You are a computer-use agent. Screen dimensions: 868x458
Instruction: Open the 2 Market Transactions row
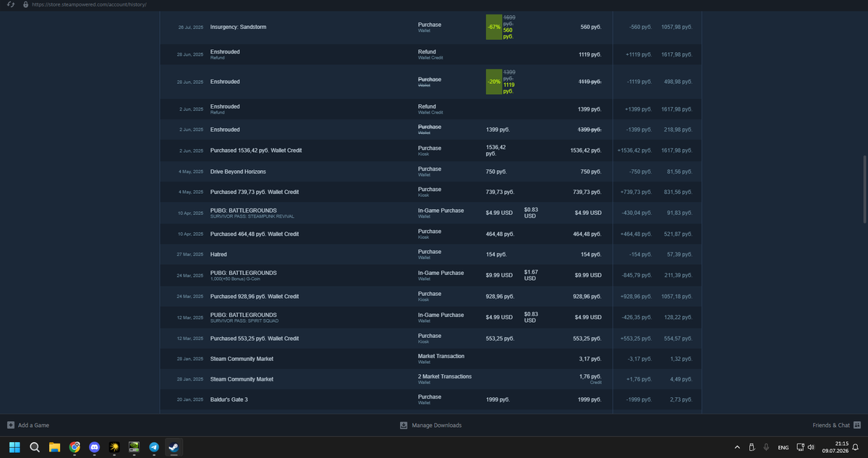click(x=431, y=379)
